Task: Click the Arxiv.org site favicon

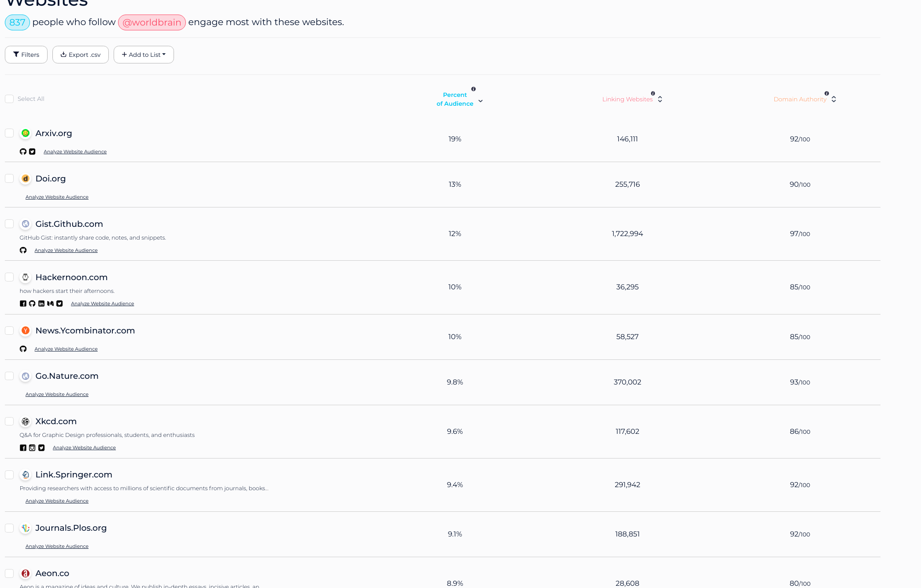Action: point(26,133)
